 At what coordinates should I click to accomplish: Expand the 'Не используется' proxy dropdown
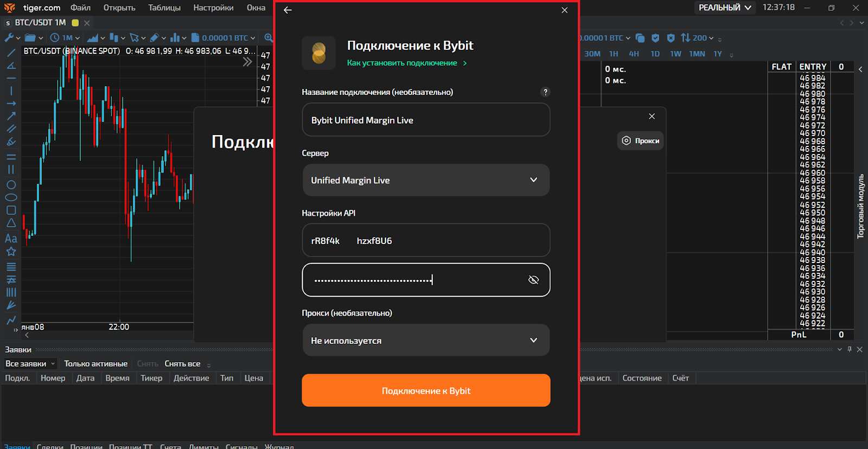(426, 341)
